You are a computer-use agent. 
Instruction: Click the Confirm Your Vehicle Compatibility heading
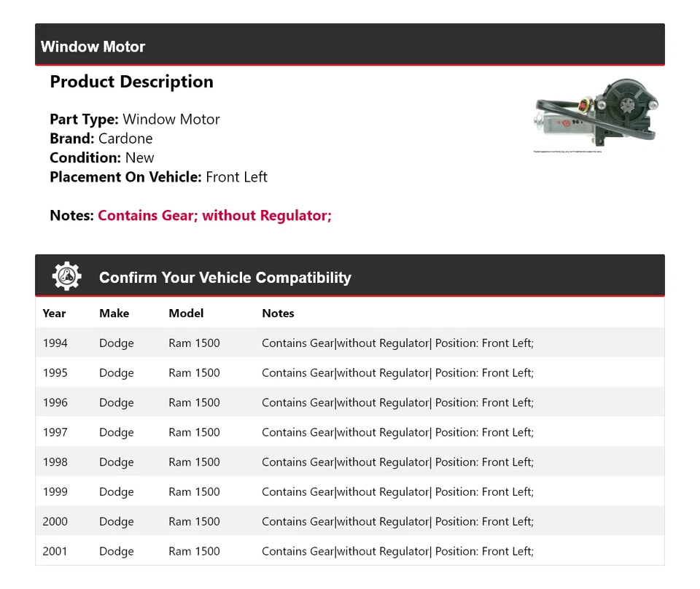click(x=225, y=278)
